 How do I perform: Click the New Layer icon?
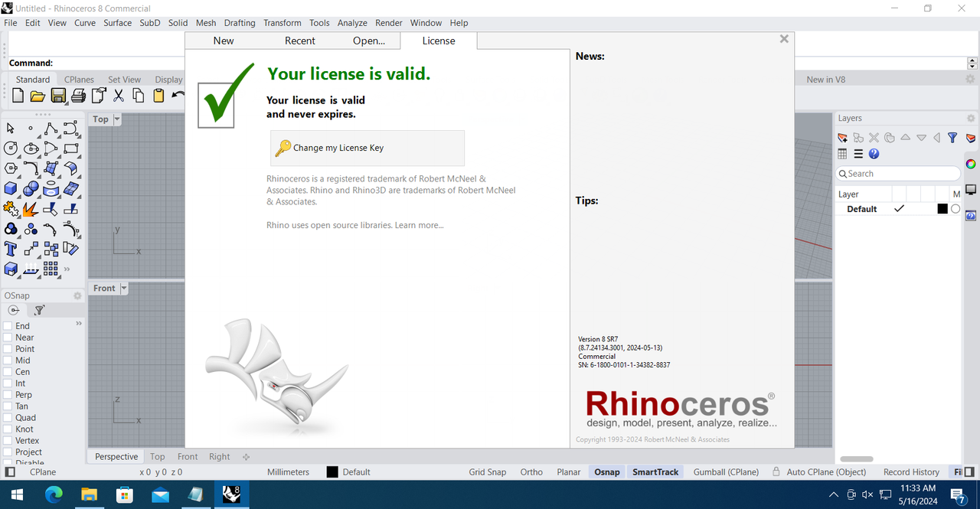click(843, 138)
